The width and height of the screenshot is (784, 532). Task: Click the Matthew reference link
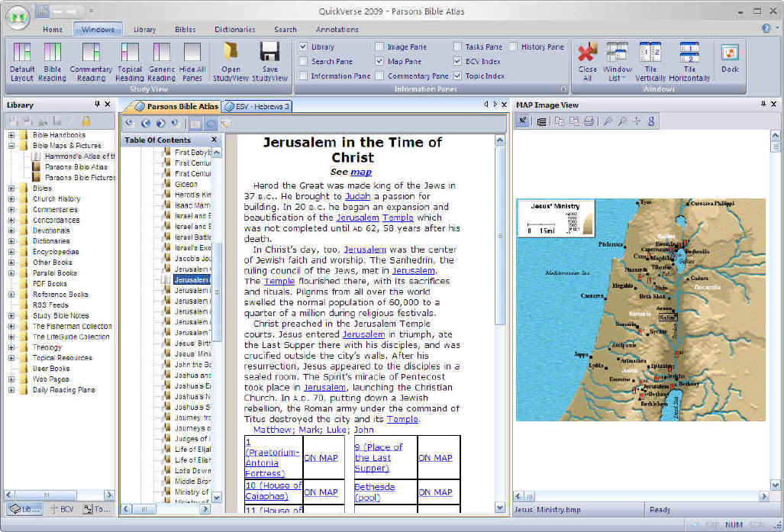click(x=273, y=430)
